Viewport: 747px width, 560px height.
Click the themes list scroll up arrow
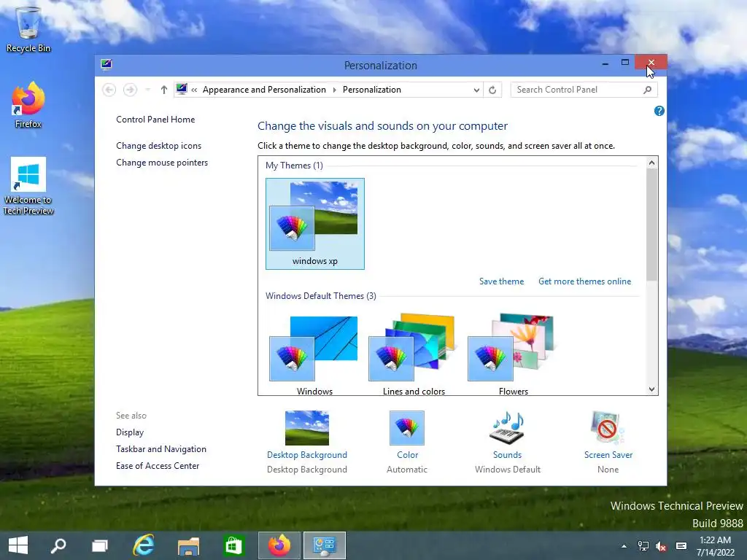tap(651, 163)
